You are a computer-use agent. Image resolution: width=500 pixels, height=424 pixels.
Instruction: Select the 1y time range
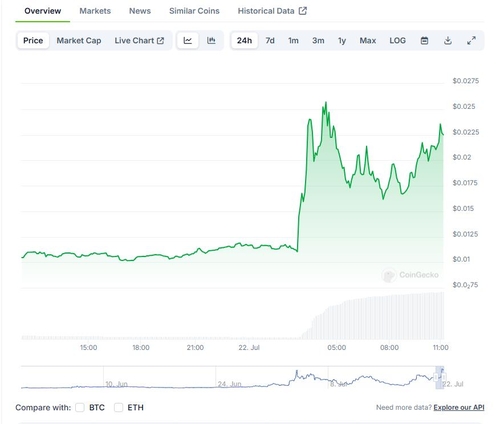point(342,41)
